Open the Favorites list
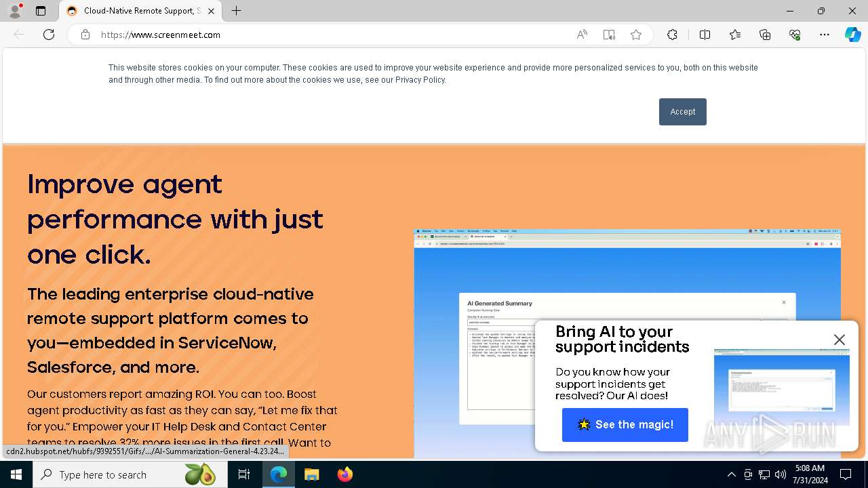Viewport: 868px width, 488px height. (x=735, y=35)
